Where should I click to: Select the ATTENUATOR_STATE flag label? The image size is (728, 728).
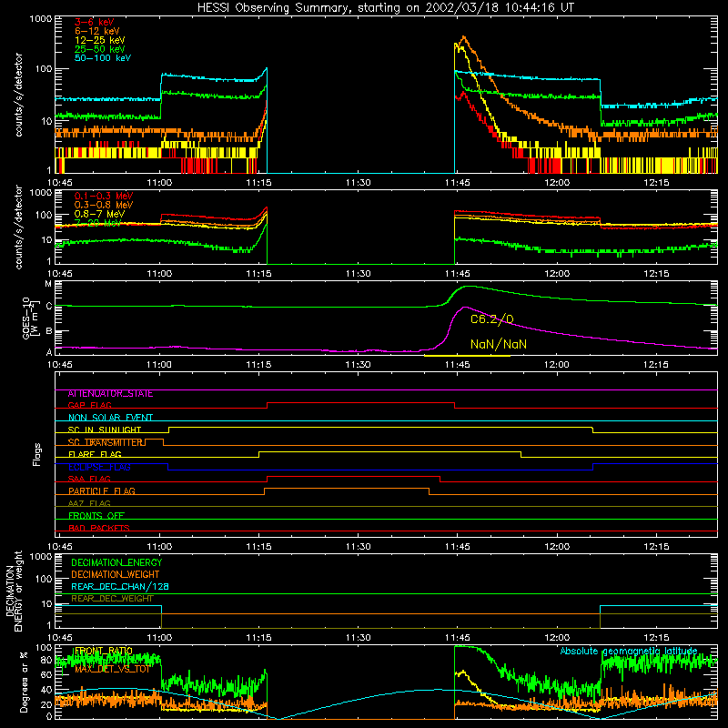pos(110,394)
